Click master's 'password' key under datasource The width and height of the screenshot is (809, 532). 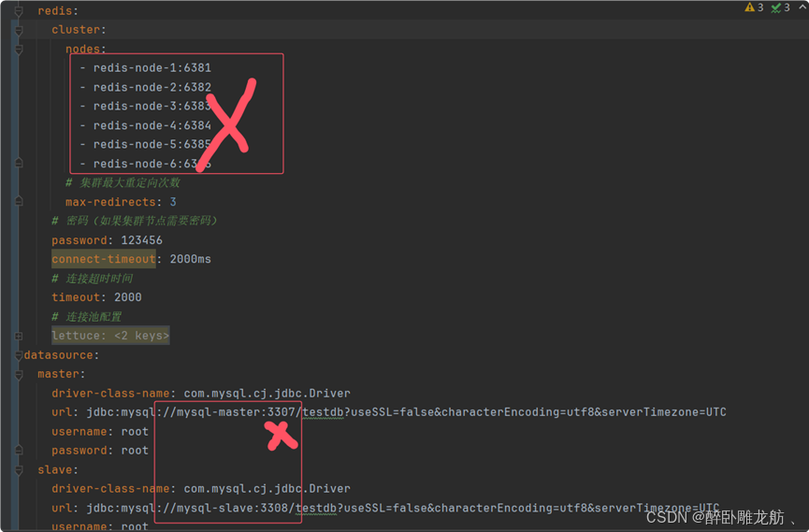point(79,451)
